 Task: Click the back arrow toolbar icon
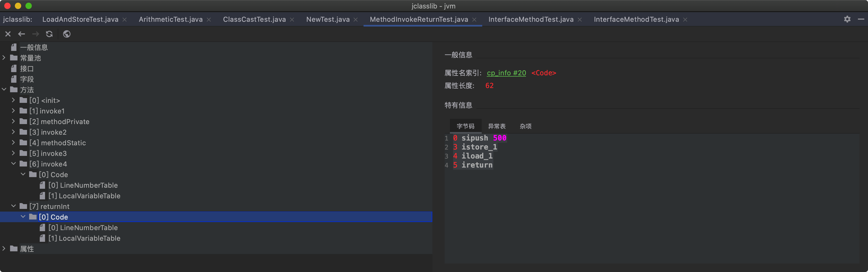(x=21, y=34)
